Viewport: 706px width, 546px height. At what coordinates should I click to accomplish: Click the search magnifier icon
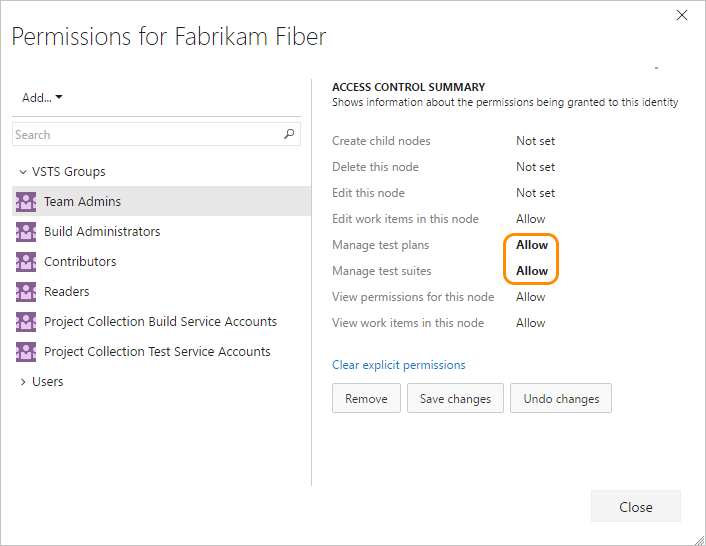coord(289,134)
